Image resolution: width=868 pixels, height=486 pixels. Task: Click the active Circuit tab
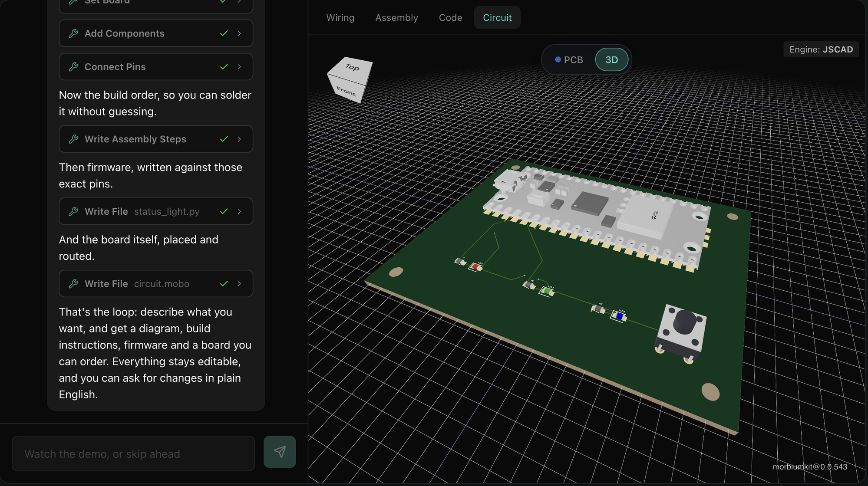coord(497,17)
